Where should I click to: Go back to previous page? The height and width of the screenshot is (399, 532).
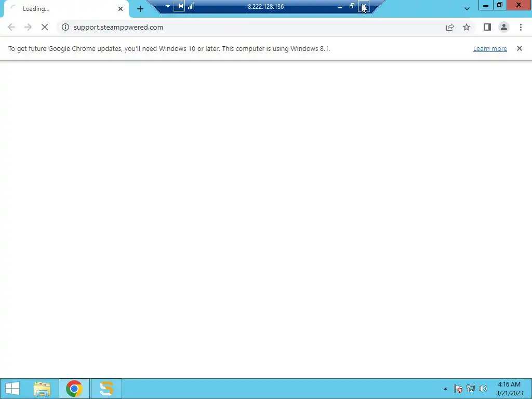[11, 27]
